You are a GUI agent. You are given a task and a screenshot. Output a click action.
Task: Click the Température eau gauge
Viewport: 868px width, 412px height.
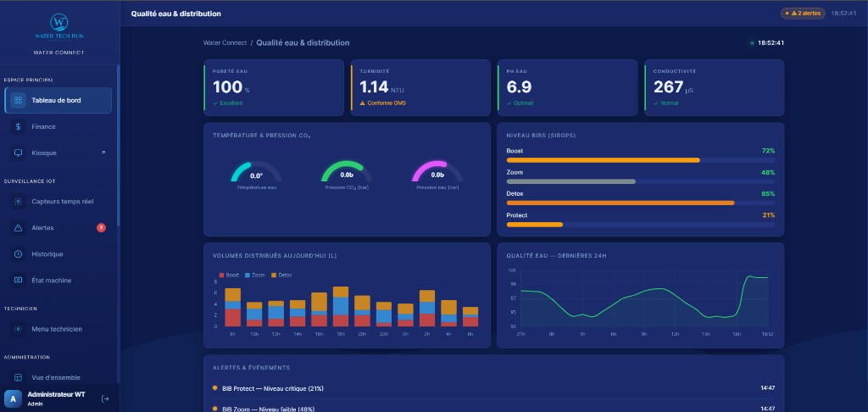(x=256, y=173)
